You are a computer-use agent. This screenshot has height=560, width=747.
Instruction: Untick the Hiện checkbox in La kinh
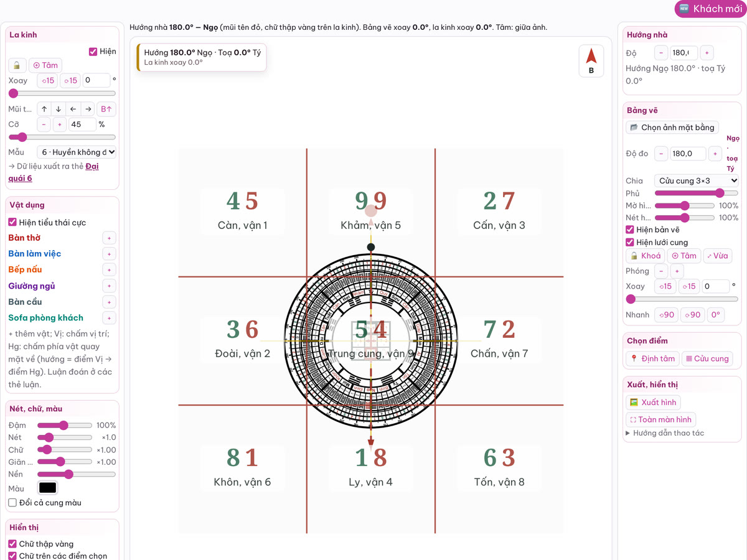(x=93, y=52)
